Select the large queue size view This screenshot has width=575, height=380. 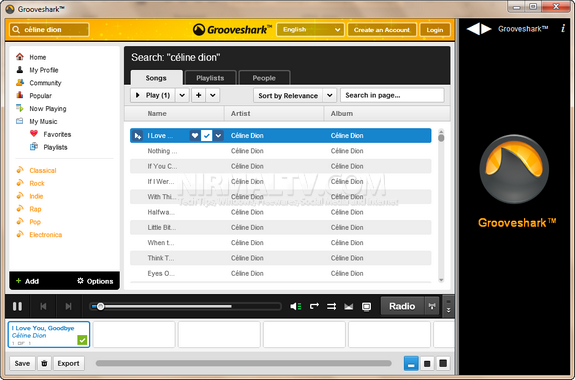point(443,363)
